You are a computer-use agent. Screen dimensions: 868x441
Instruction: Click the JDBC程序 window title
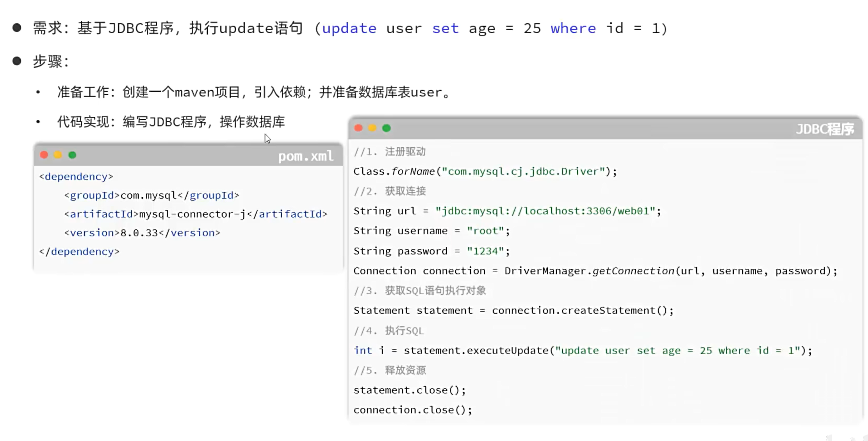[x=825, y=129]
